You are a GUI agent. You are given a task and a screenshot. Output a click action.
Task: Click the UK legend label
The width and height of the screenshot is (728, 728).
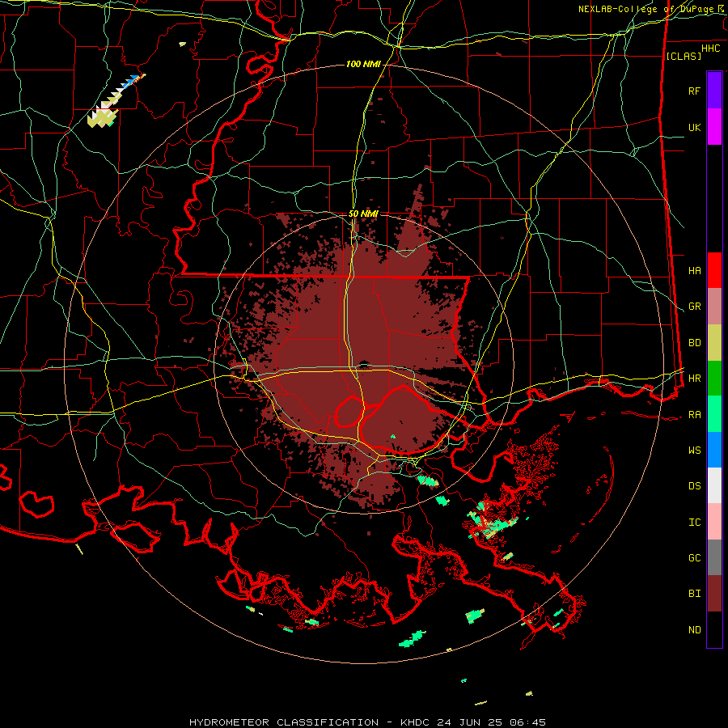pyautogui.click(x=694, y=127)
